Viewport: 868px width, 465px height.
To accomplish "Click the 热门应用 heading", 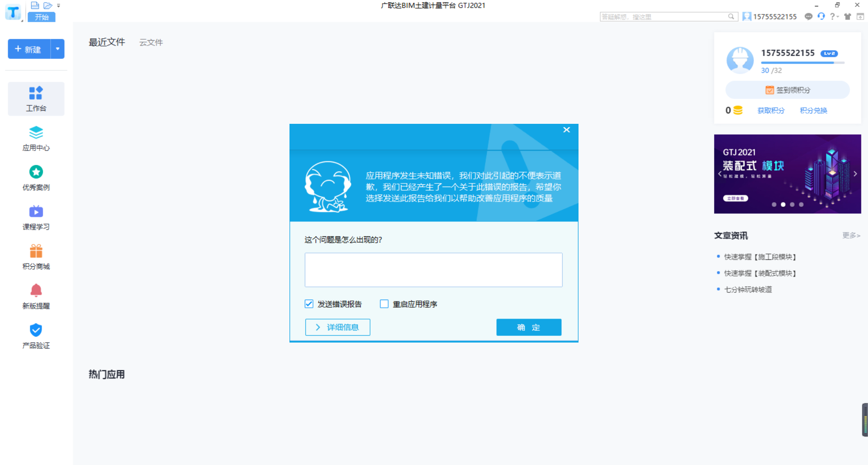I will pyautogui.click(x=107, y=374).
